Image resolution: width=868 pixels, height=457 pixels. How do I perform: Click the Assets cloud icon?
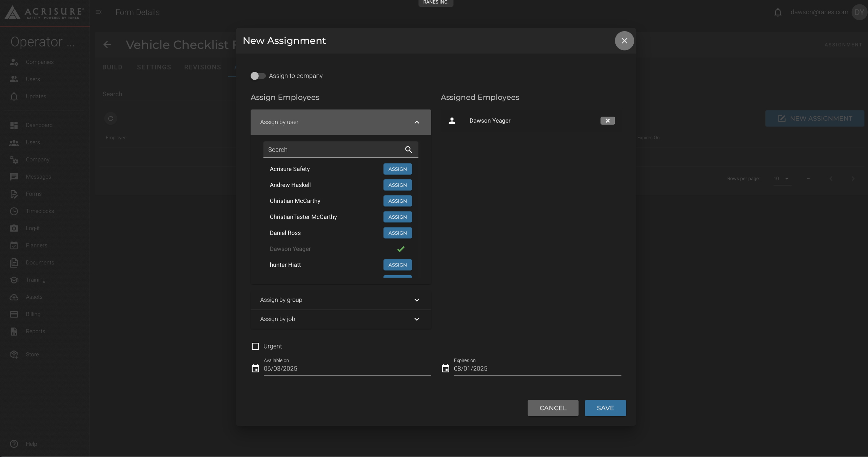(x=14, y=297)
